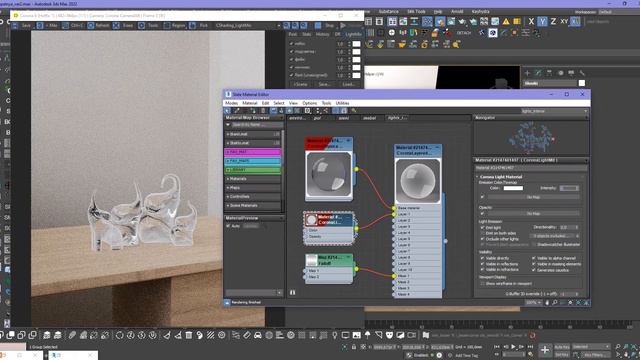Screen dimensions: 640x360
Task: Switch to the first Slate view tab 'environ...'
Action: 298,118
